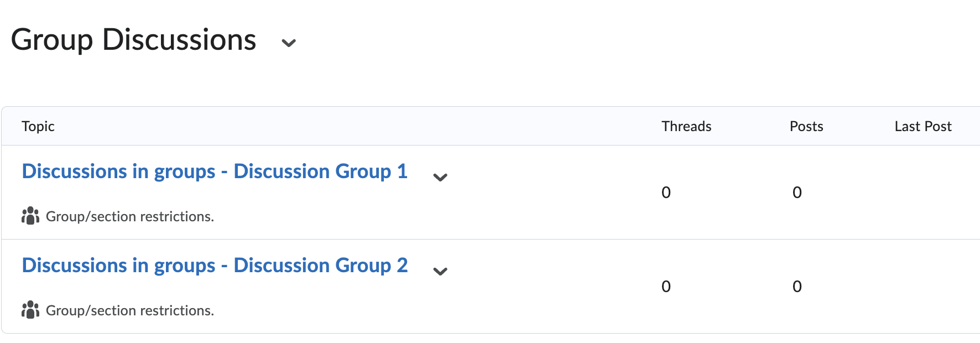This screenshot has height=343, width=980.
Task: Select the threads count for Discussion Group 2
Action: point(666,287)
